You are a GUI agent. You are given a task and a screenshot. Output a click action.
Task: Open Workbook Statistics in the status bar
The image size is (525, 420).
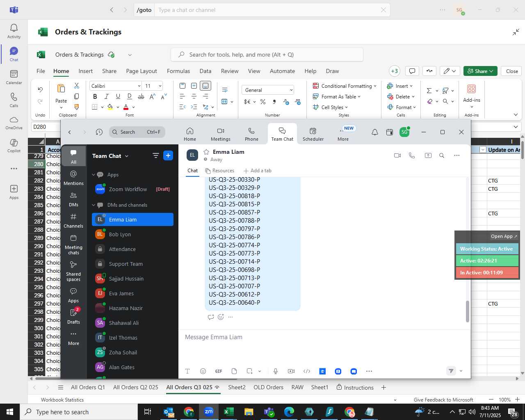pyautogui.click(x=62, y=399)
